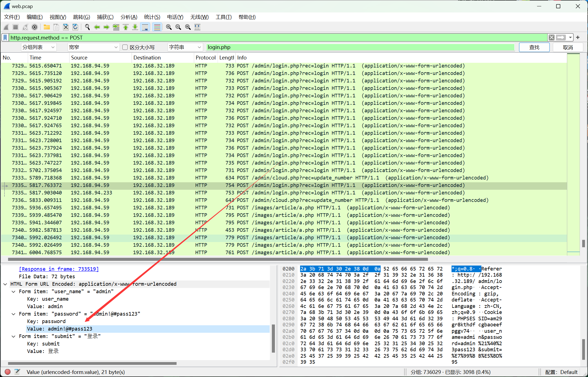Screen dimensions: 588x377
Task: Reload capture file icon
Action: point(75,27)
